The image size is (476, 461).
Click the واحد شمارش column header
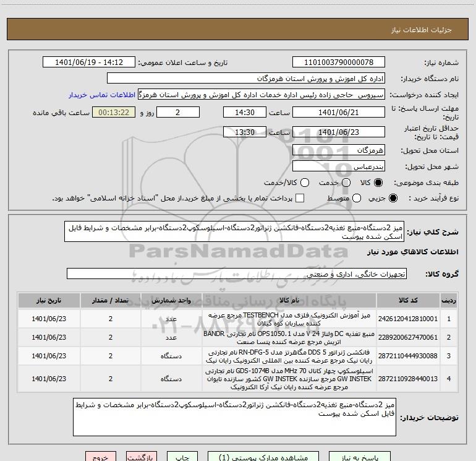pyautogui.click(x=171, y=300)
